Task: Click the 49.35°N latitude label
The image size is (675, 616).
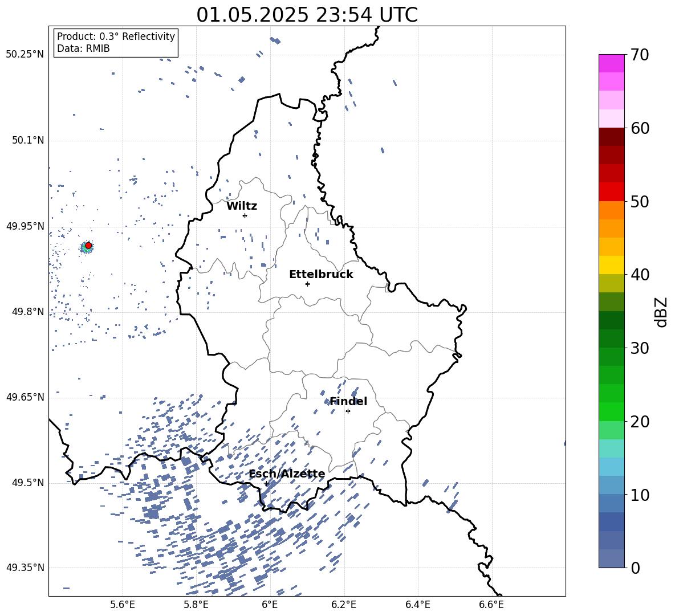Action: [25, 568]
